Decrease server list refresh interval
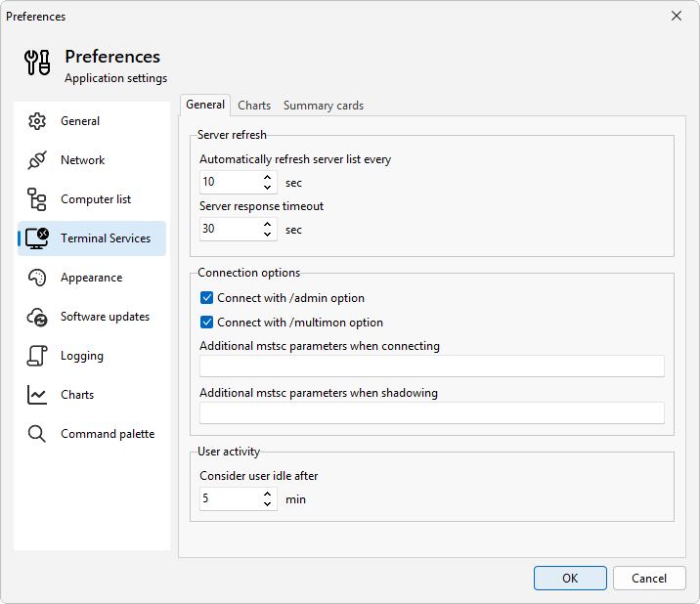Screen dimensions: 700x604 (268, 187)
